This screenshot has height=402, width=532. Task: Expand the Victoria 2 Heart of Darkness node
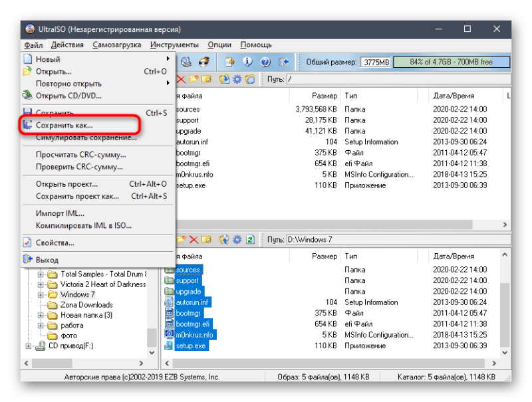click(x=41, y=284)
